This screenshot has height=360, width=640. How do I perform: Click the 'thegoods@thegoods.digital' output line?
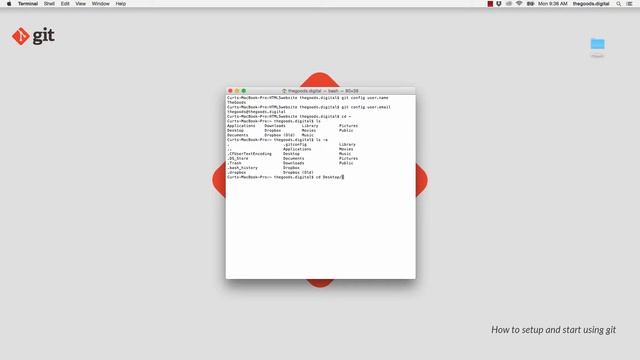(256, 112)
